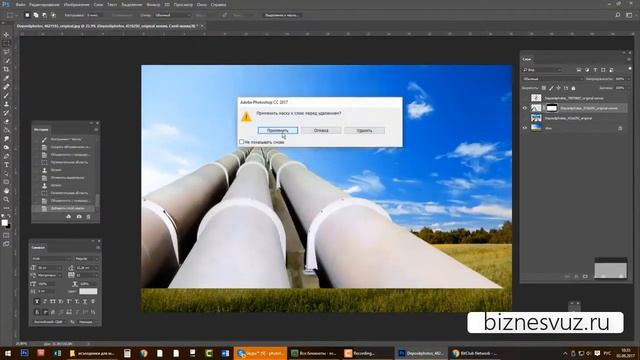Toggle lock all padlock in Layers
The height and width of the screenshot is (360, 640).
tap(573, 88)
